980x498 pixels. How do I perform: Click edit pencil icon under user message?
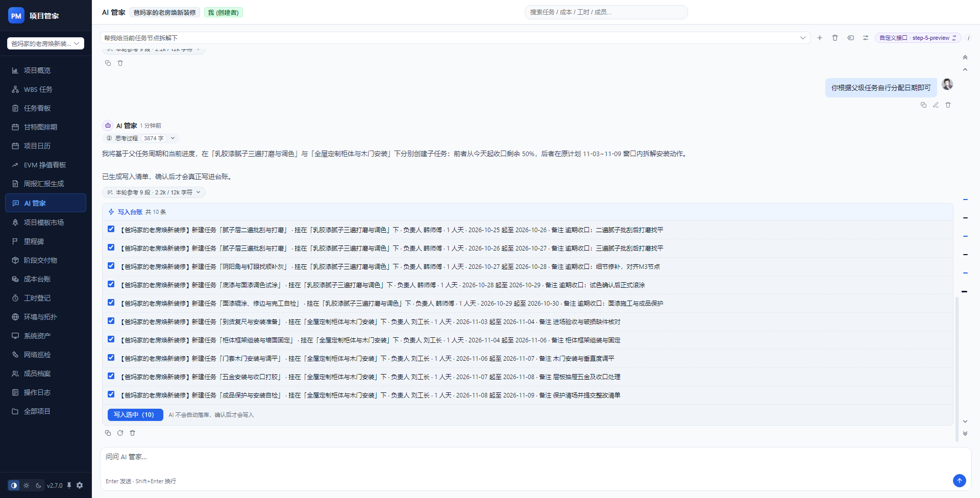tap(936, 105)
